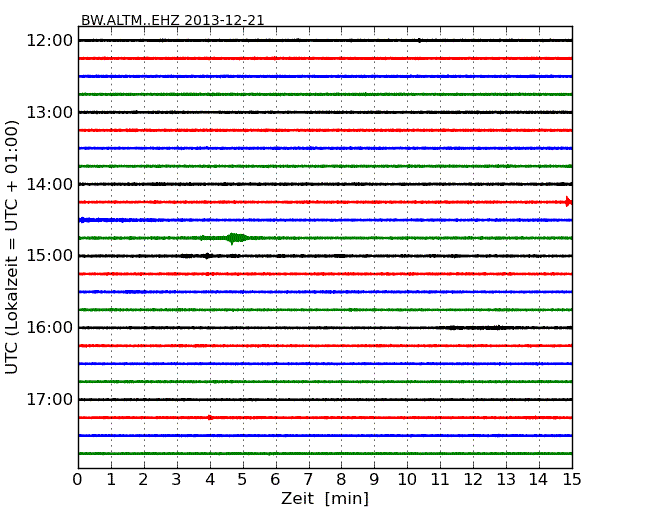This screenshot has width=650, height=520.
Task: Click the x-axis tick label 2
Action: (143, 480)
